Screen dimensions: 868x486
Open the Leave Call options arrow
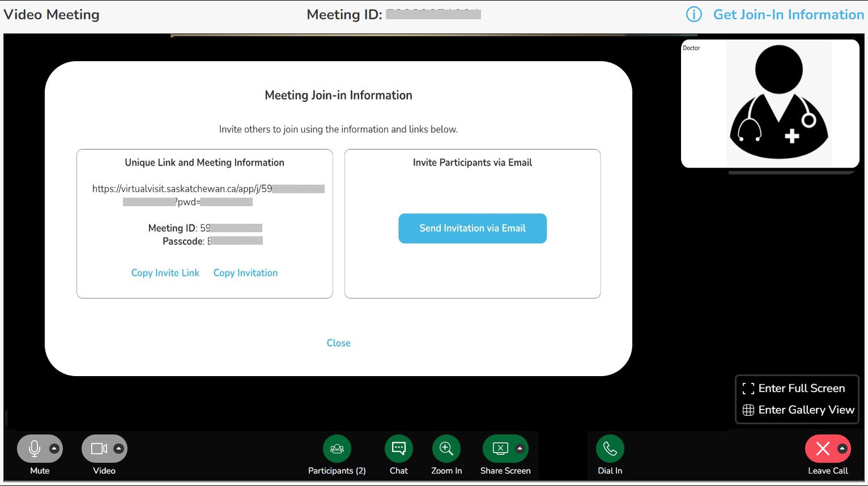coord(843,449)
